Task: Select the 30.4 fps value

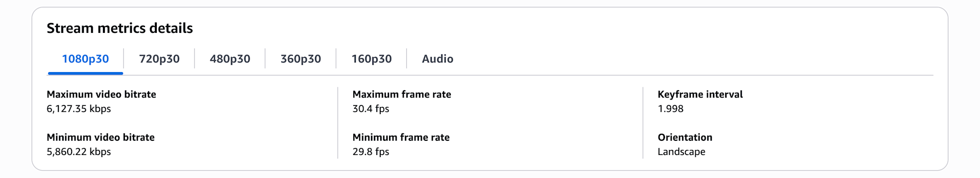Action: click(x=371, y=109)
